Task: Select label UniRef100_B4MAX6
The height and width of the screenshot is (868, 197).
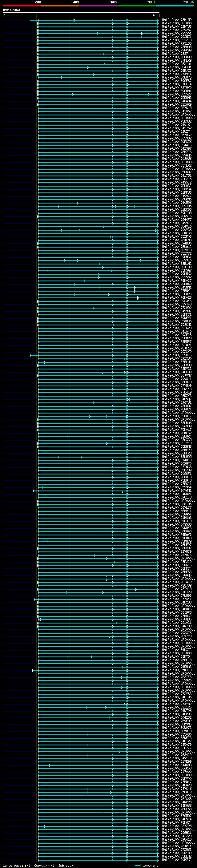Action: click(177, 609)
